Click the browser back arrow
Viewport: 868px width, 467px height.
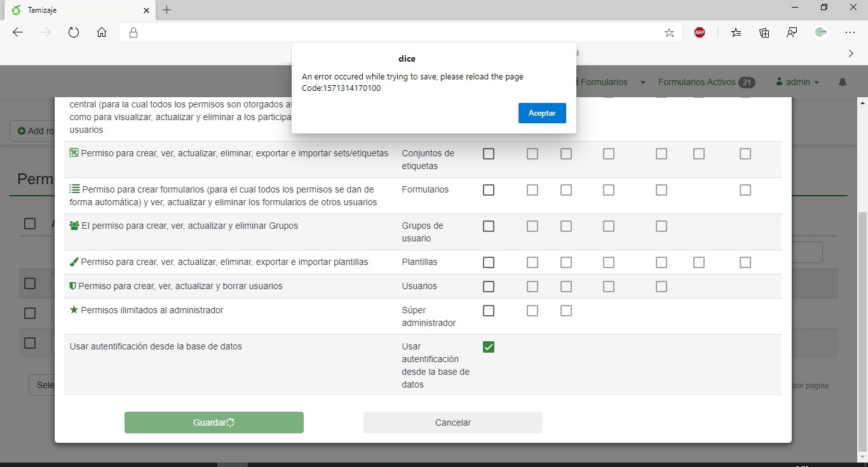coord(18,32)
